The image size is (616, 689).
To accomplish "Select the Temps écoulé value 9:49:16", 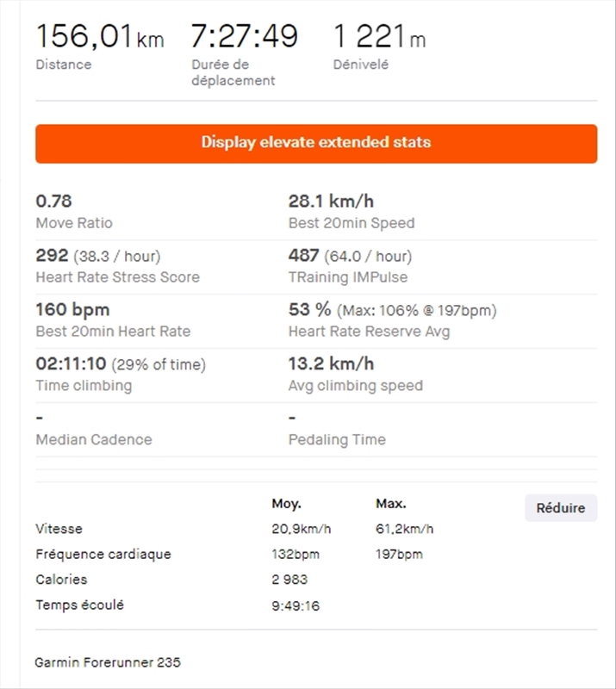I will pyautogui.click(x=295, y=605).
